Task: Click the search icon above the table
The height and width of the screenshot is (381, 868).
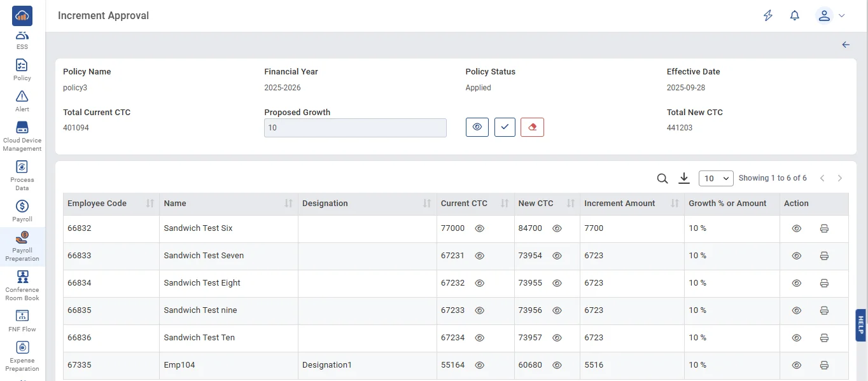Action: coord(662,179)
